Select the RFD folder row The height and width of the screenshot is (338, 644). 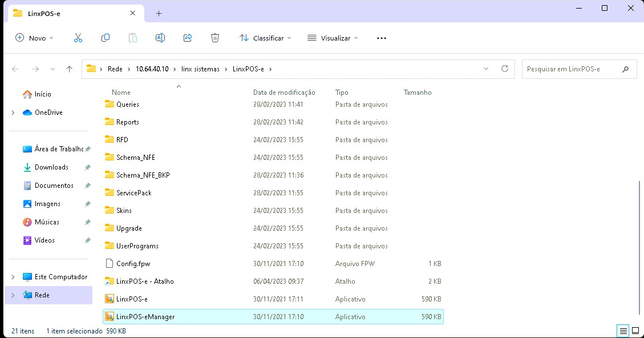pos(273,140)
